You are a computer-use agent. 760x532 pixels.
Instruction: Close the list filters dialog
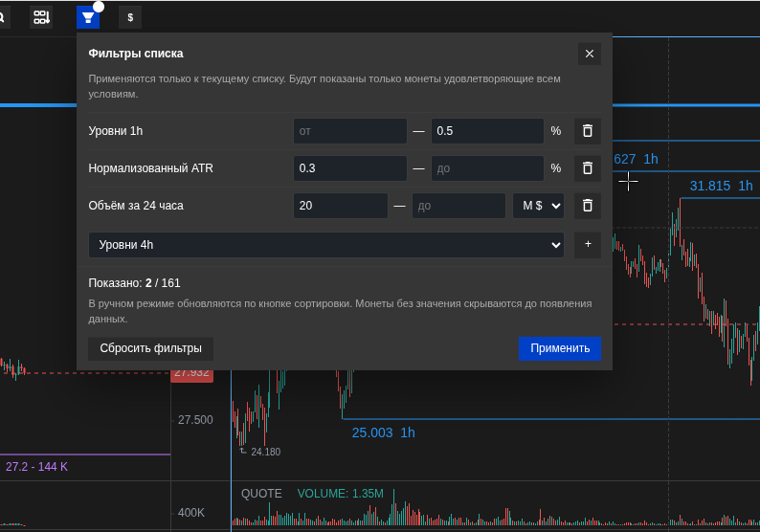tap(590, 54)
